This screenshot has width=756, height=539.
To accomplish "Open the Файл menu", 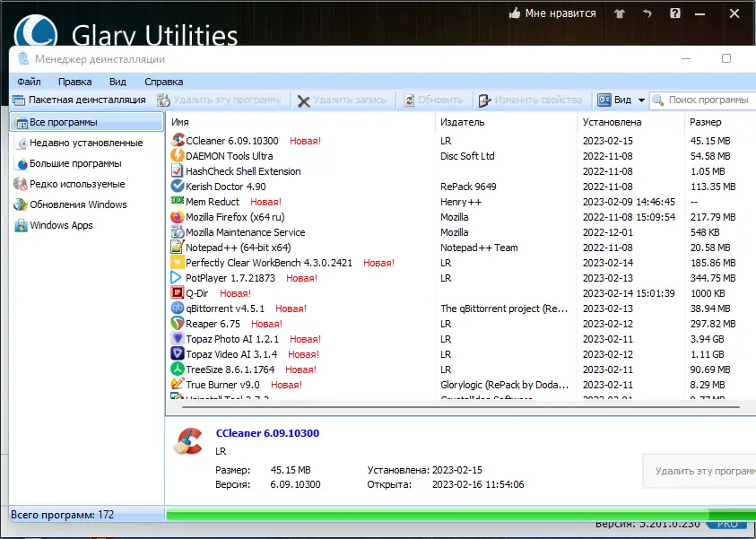I will coord(29,82).
